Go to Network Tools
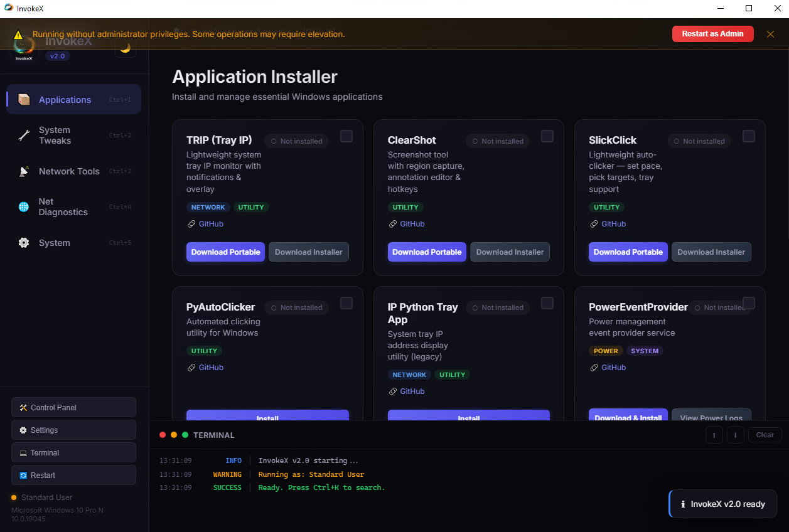 [74, 171]
